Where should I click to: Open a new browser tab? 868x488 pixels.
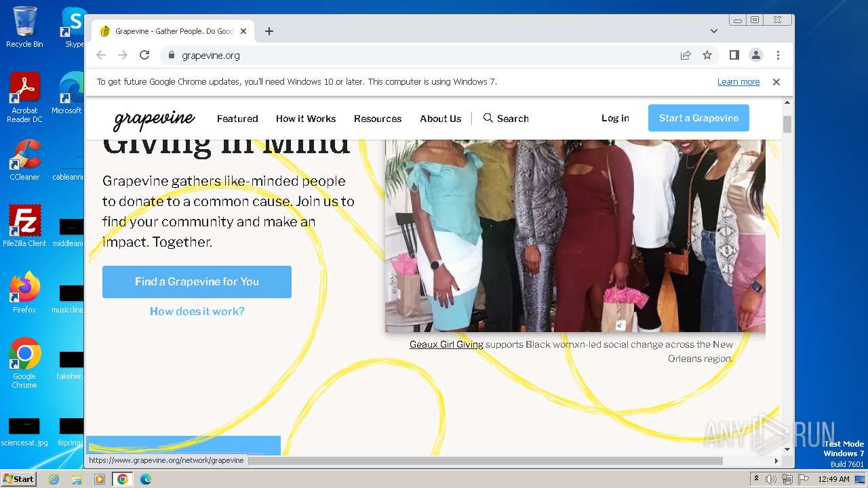[269, 31]
